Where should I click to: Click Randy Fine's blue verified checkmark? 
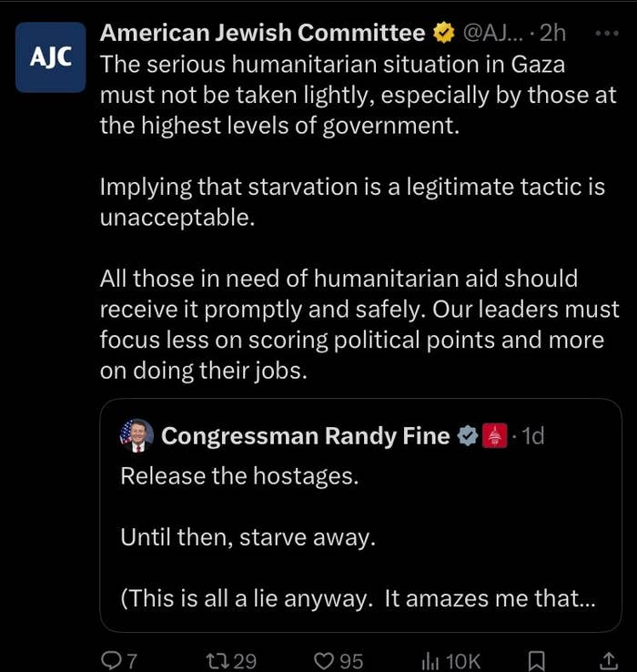pyautogui.click(x=467, y=437)
